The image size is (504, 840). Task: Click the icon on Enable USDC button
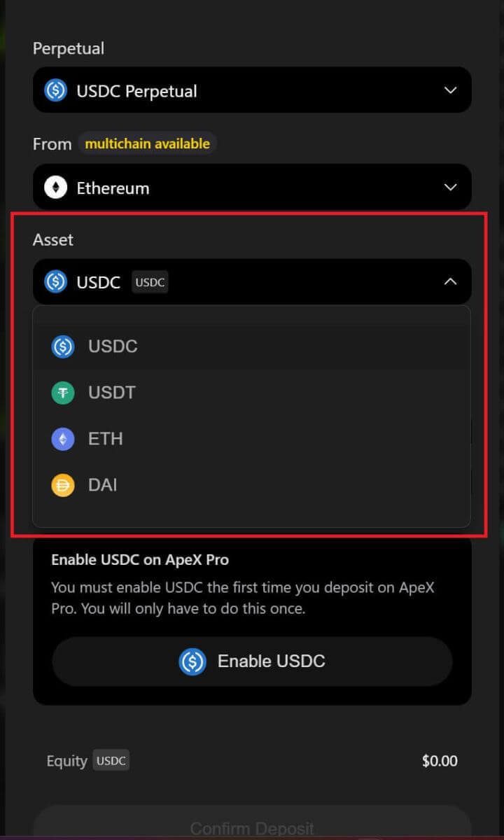click(192, 661)
